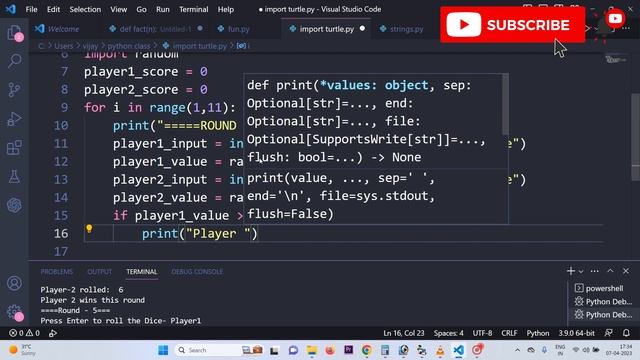Viewport: 640px width, 360px height.
Task: Maximize the panel with the up chevron
Action: coord(610,271)
